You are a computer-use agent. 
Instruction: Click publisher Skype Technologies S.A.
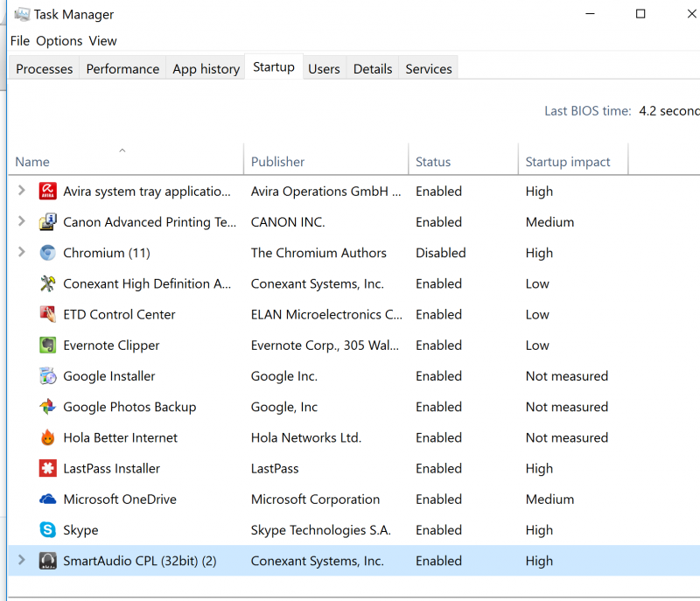(x=320, y=530)
